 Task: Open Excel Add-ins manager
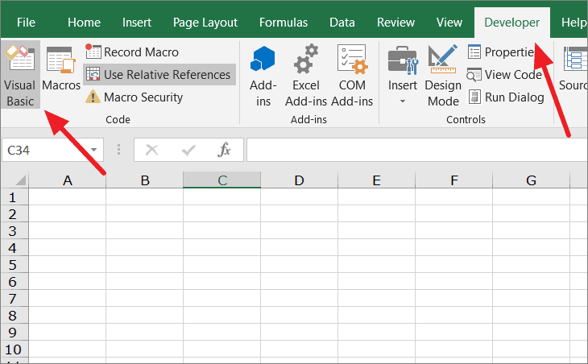(306, 76)
